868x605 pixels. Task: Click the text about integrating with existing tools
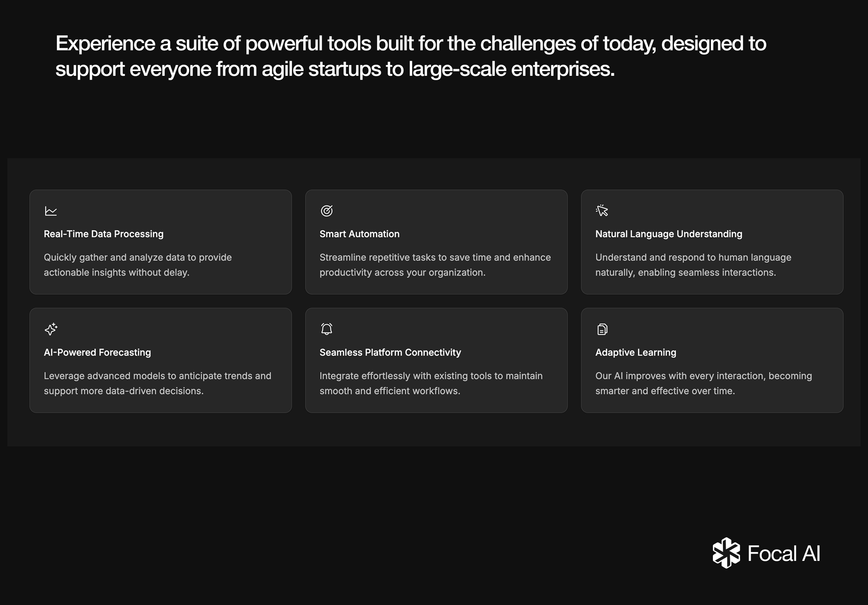tap(431, 383)
